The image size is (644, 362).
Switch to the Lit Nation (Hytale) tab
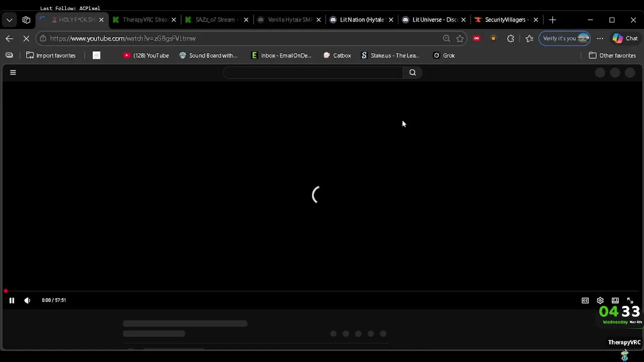coord(362,20)
